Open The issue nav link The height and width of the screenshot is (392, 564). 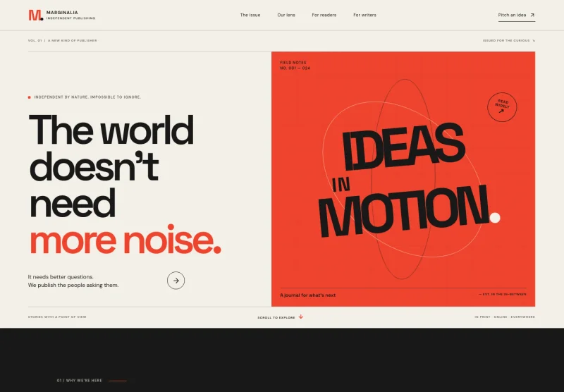pos(250,15)
